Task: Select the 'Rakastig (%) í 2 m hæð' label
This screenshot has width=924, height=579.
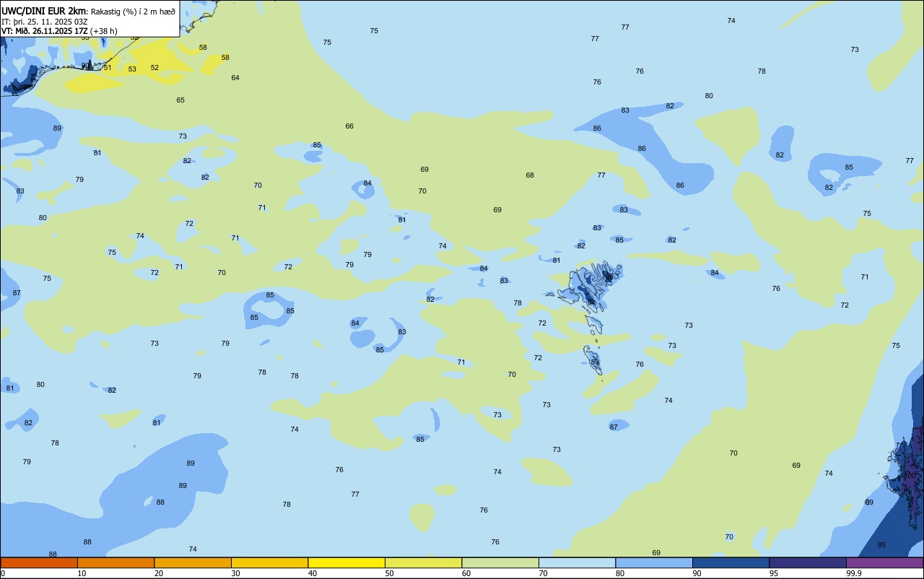Action: click(x=133, y=12)
